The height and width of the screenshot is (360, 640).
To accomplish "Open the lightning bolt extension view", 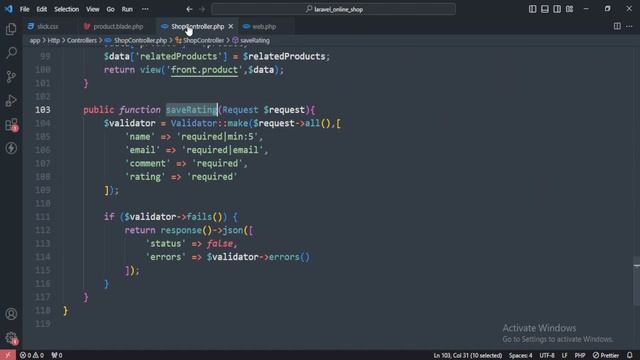I will pos(11,148).
